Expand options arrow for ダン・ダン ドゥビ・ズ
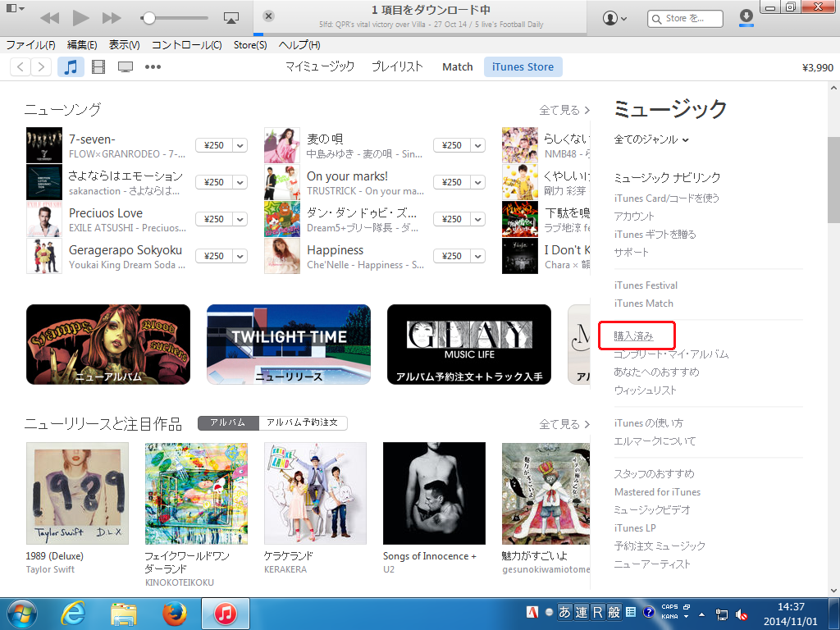The height and width of the screenshot is (630, 840). (478, 219)
